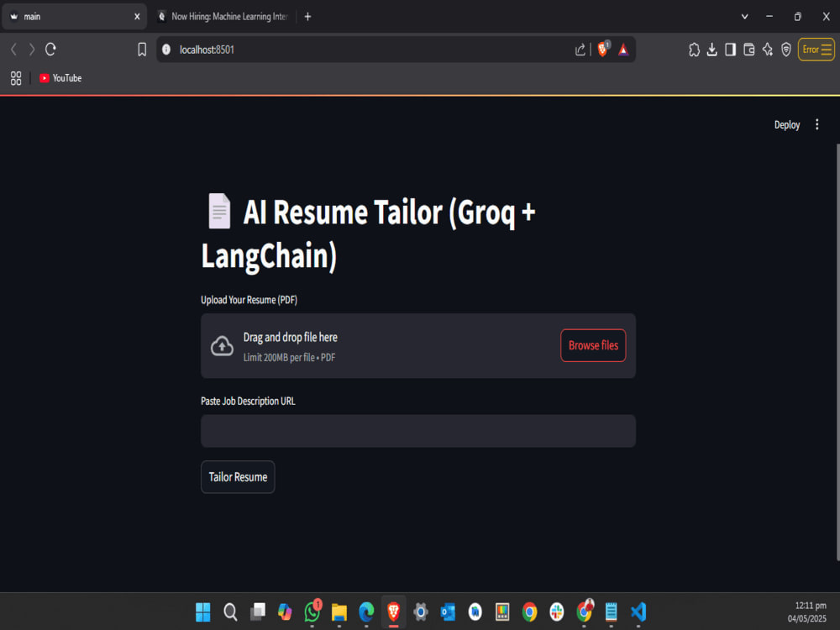
Task: Open a new browser tab
Action: (307, 17)
